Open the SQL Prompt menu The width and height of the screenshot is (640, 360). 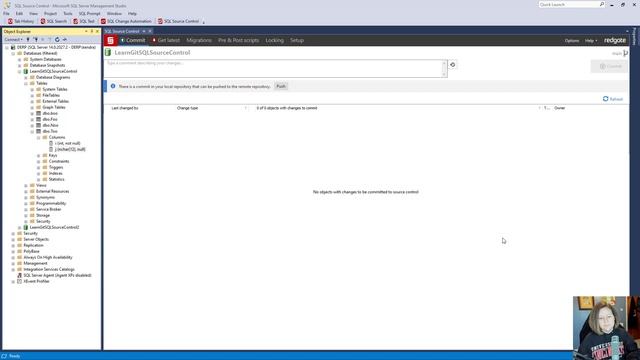(x=89, y=13)
